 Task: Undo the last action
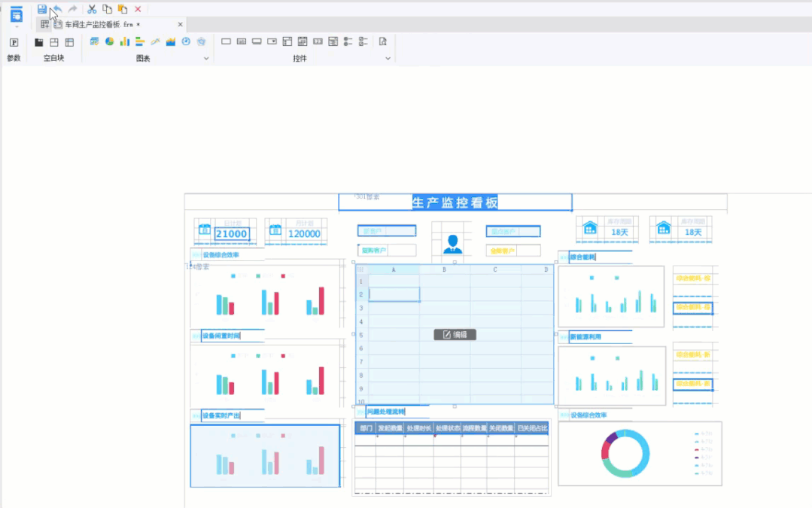58,9
